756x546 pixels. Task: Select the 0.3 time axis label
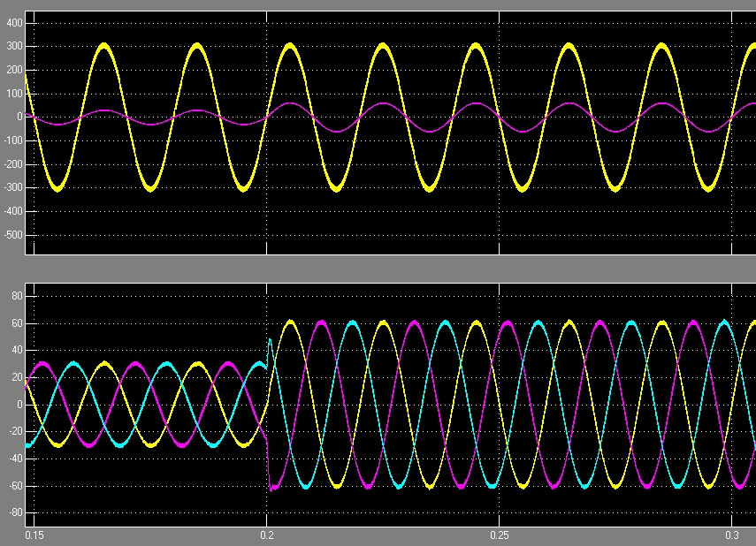(x=732, y=535)
